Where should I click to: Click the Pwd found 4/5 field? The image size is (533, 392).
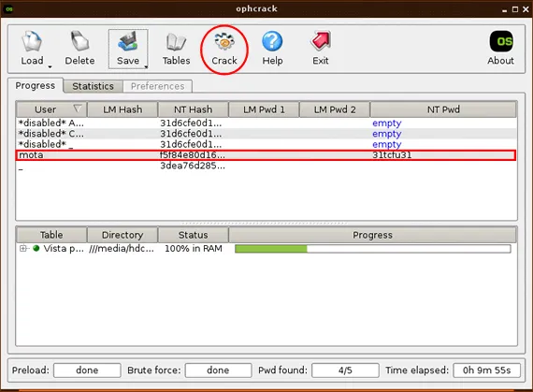[x=345, y=370]
